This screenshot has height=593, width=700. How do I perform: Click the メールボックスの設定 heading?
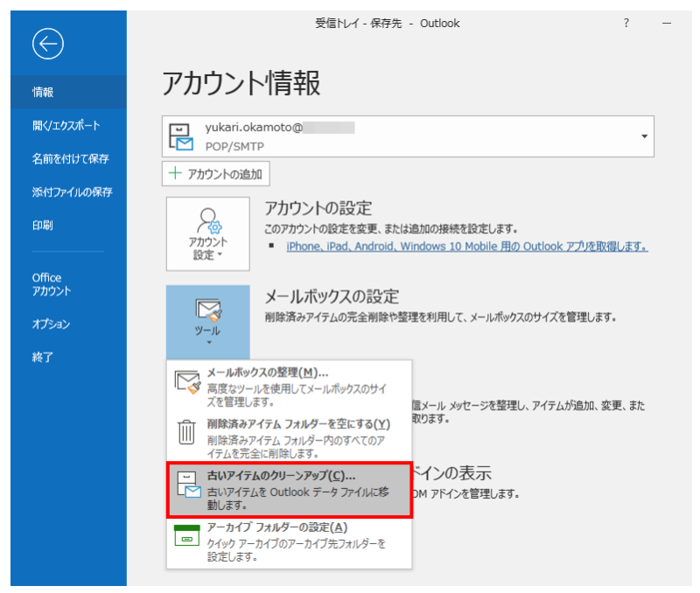[332, 296]
